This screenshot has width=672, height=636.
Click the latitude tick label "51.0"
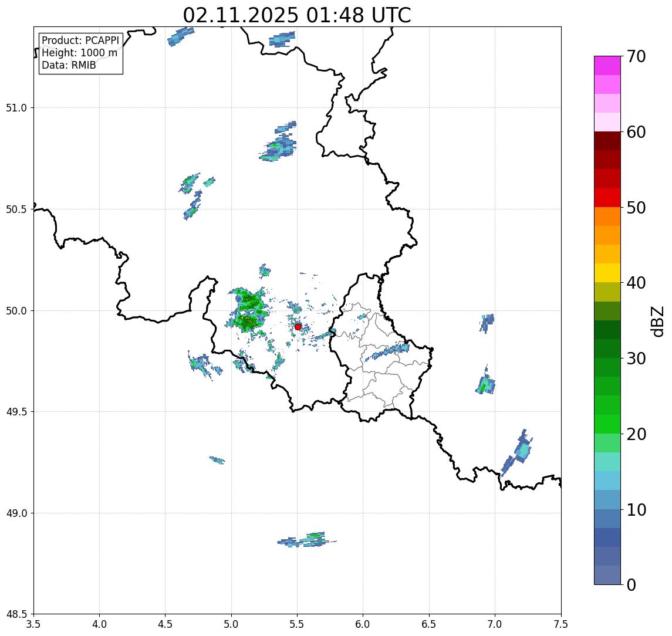coord(16,108)
